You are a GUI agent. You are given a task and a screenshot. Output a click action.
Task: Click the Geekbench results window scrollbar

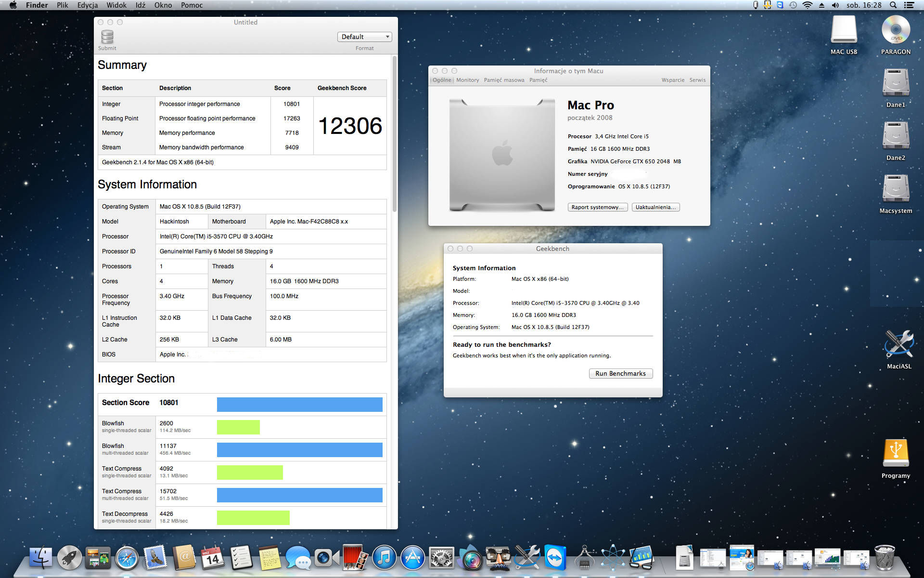click(395, 134)
